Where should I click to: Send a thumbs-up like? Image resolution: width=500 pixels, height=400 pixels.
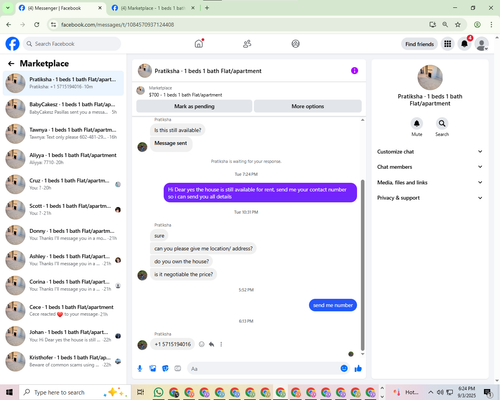tap(358, 368)
